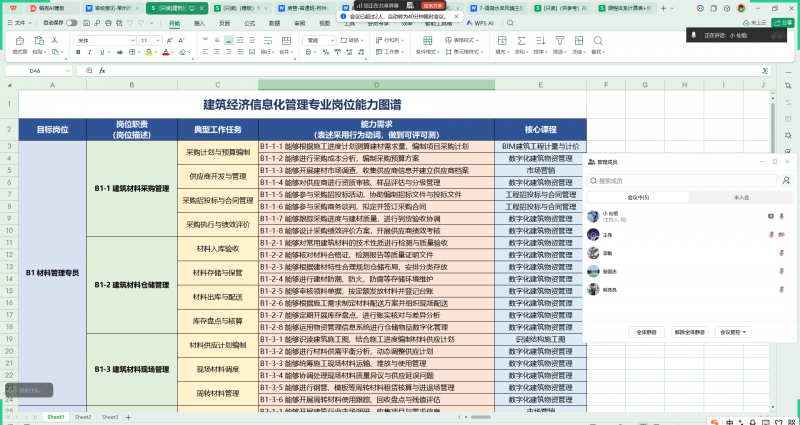The width and height of the screenshot is (800, 425).
Task: Switch to the 插入 ribbon tab
Action: tap(199, 23)
